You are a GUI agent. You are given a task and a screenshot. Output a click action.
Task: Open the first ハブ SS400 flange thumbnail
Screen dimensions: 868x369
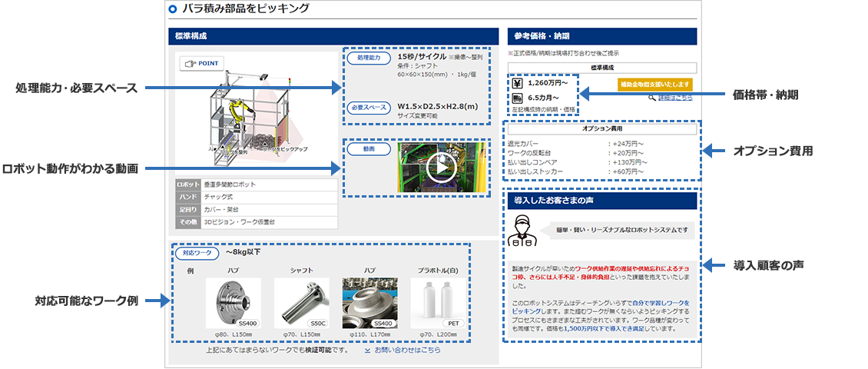click(234, 304)
